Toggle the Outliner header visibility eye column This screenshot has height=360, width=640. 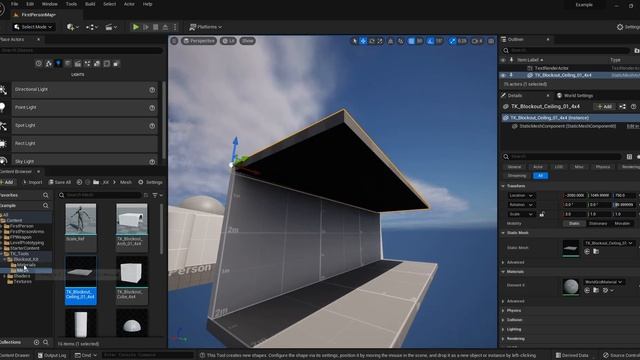tap(503, 60)
